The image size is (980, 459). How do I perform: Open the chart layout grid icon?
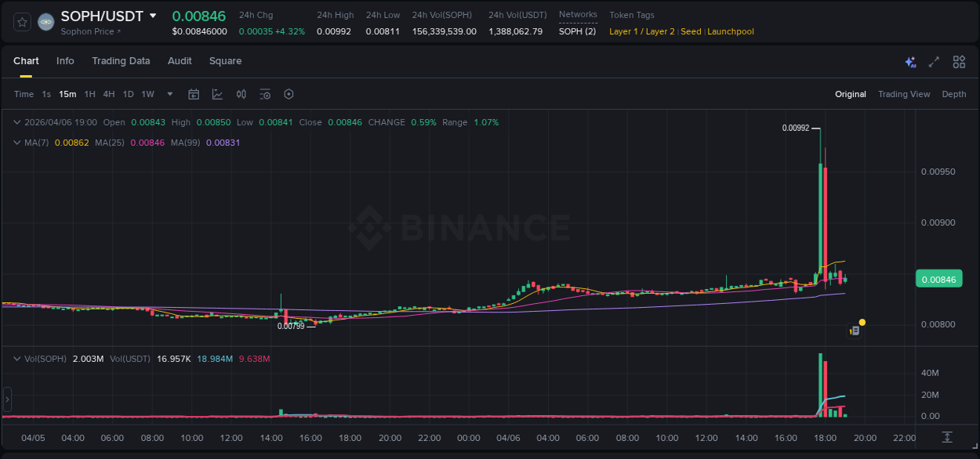pos(959,62)
